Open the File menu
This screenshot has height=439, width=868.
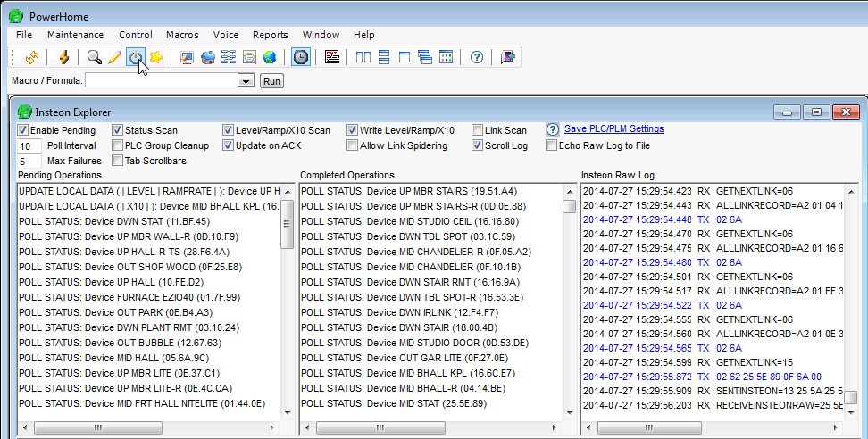[x=24, y=35]
